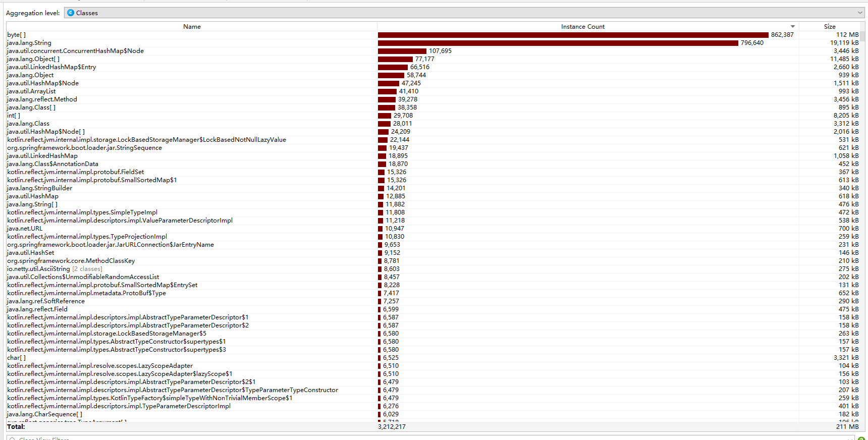Select the protobuf.FieldSet class row
Viewport: 868px width, 440px height.
coord(433,172)
